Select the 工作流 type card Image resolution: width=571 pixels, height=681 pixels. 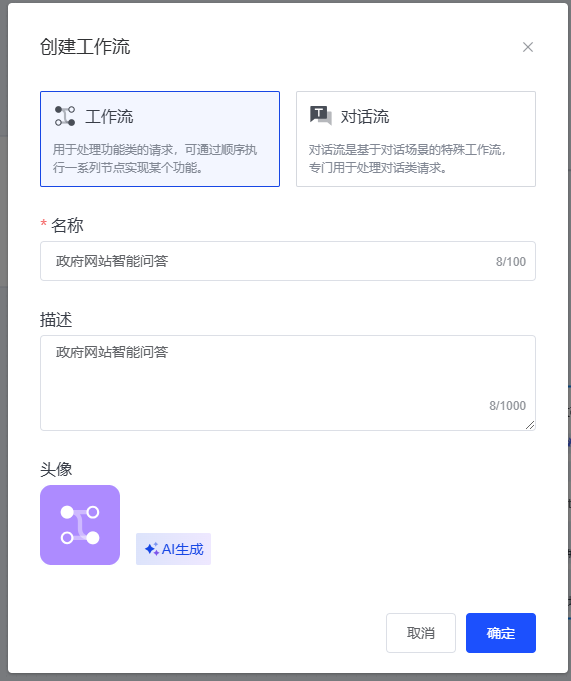(160, 139)
